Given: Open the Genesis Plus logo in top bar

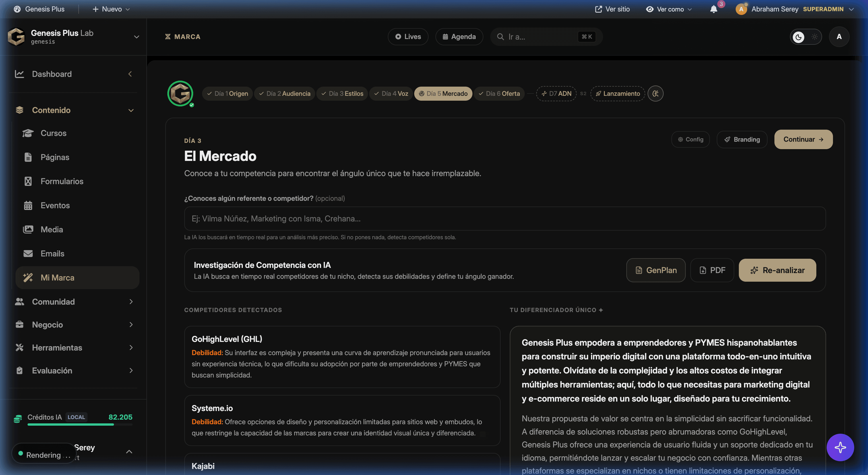Looking at the screenshot, I should (17, 9).
